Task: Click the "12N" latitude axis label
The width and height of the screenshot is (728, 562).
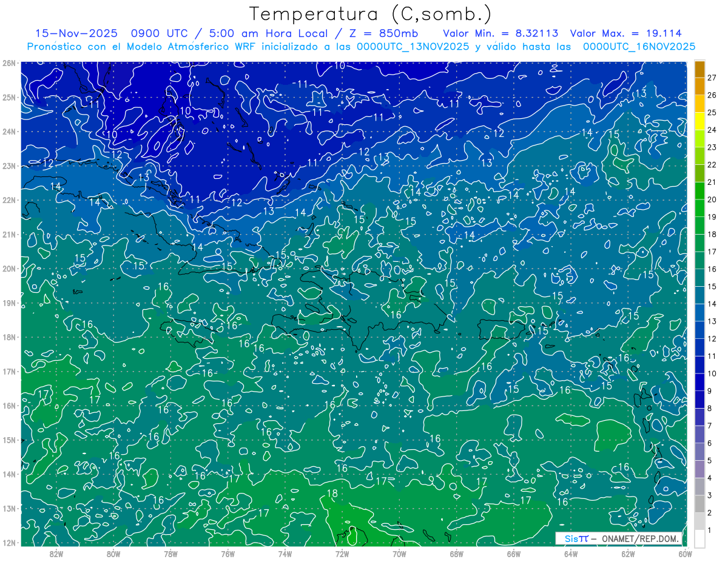Action: pyautogui.click(x=9, y=543)
